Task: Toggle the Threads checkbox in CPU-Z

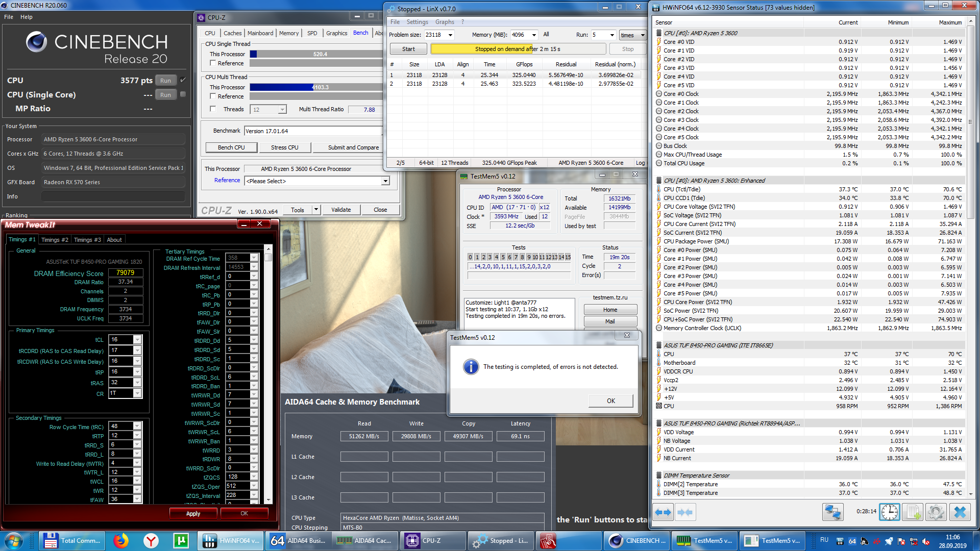Action: tap(213, 109)
